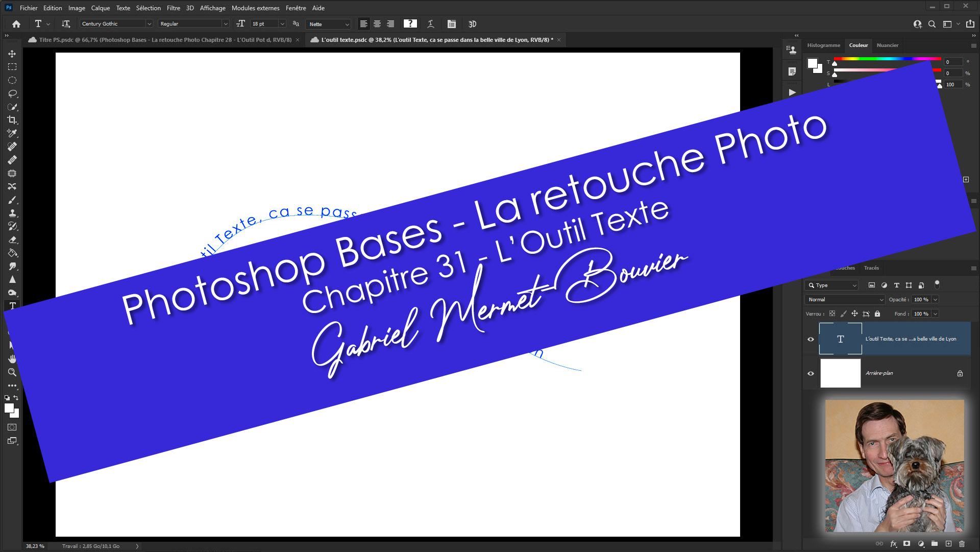Hide the L'outil Texte text layer
Viewport: 980px width, 552px height.
click(x=811, y=339)
